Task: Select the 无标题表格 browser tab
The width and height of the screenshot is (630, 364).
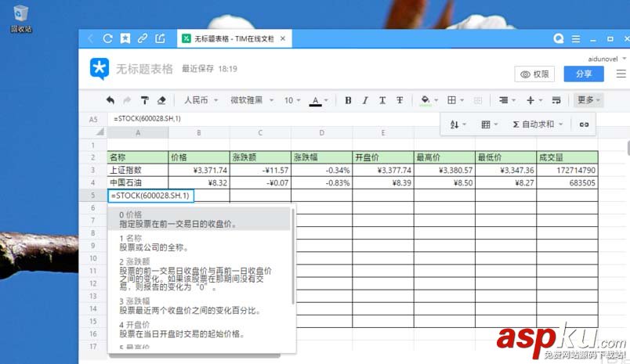Action: [234, 38]
